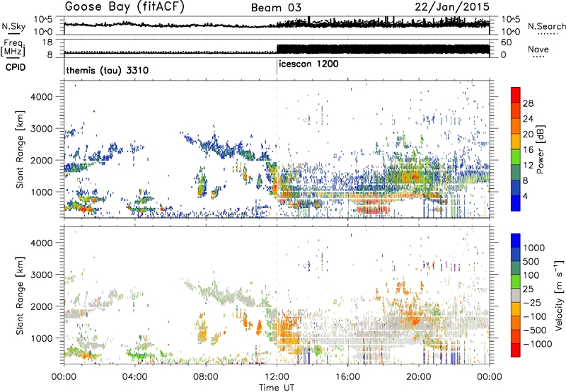The width and height of the screenshot is (566, 392).
Task: Click the 4 label on Power colorbar
Action: click(526, 196)
